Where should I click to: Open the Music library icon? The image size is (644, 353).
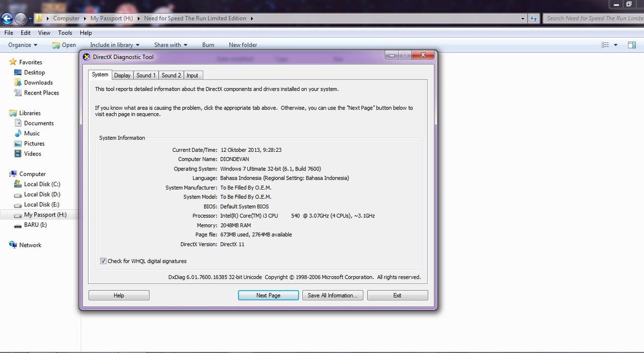[x=18, y=133]
